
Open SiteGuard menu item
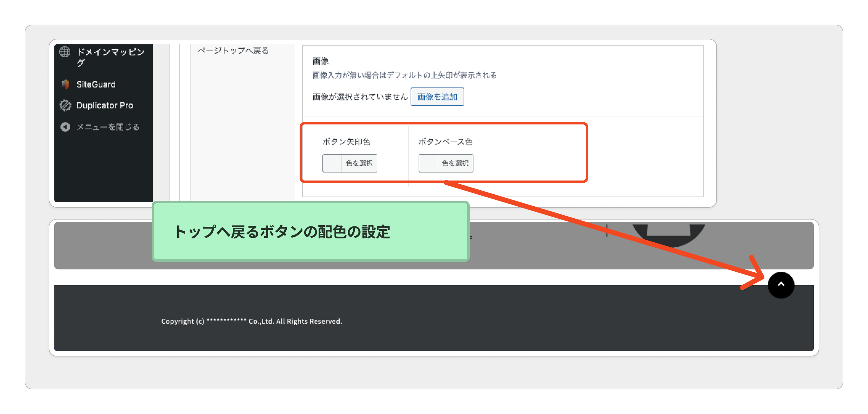pyautogui.click(x=96, y=84)
